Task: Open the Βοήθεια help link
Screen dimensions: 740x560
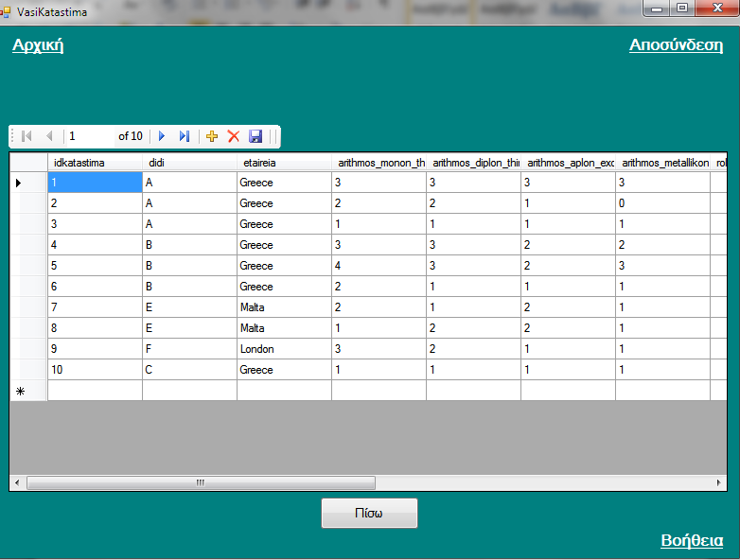Action: pyautogui.click(x=692, y=540)
